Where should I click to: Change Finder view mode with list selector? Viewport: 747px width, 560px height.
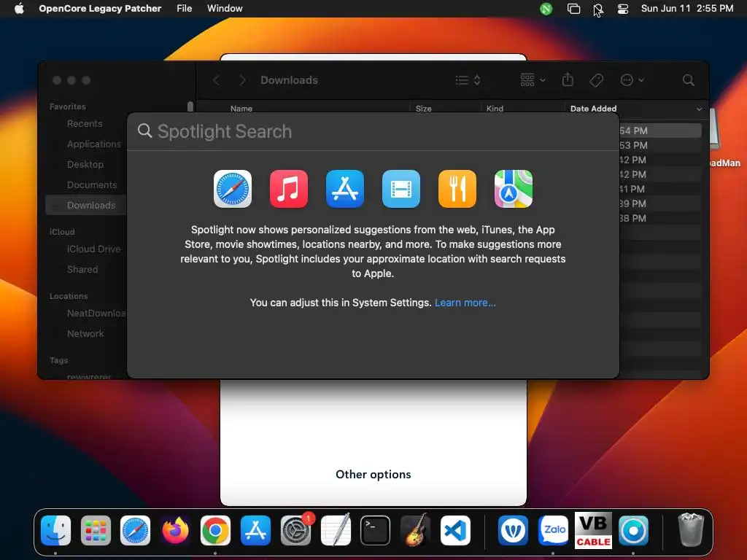tap(468, 80)
